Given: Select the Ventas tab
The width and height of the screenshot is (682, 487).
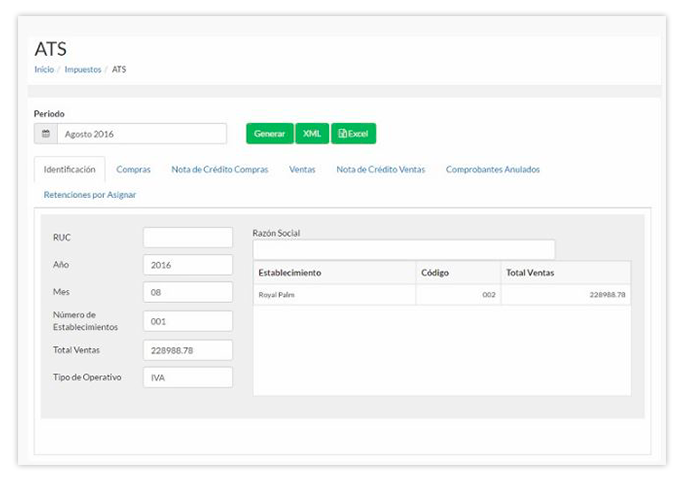Looking at the screenshot, I should click(302, 170).
